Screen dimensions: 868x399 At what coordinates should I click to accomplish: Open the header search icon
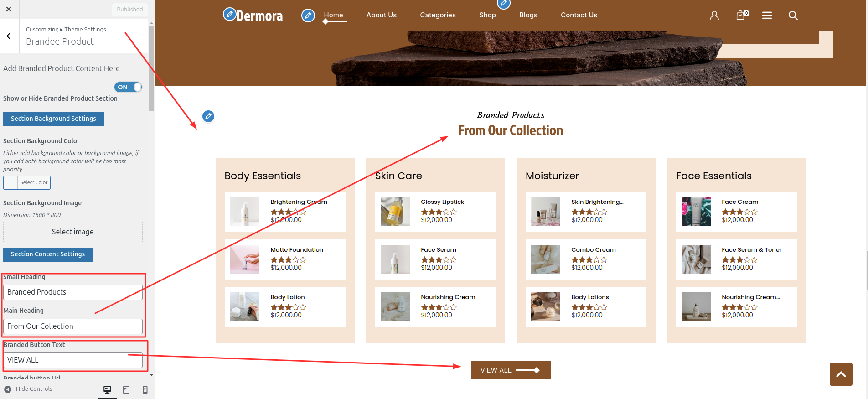coord(793,16)
